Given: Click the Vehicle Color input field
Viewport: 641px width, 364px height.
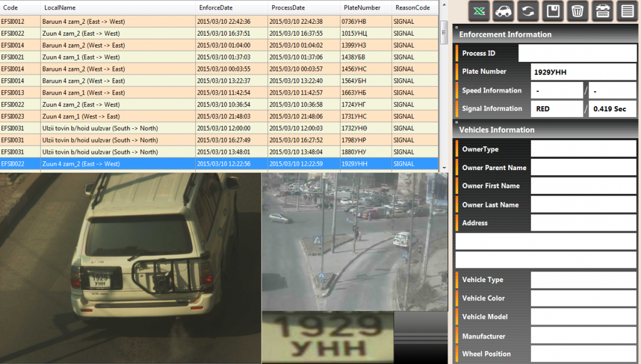Looking at the screenshot, I should [x=583, y=298].
